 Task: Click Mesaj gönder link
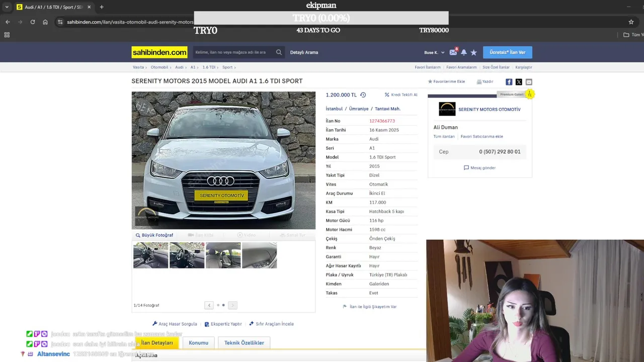[x=479, y=168]
